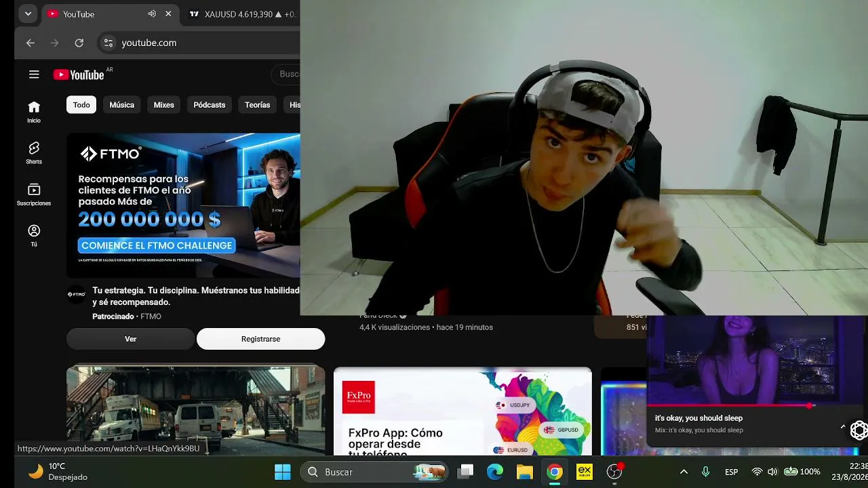The width and height of the screenshot is (868, 488).
Task: Open the FTMO ad banner image
Action: 183,205
